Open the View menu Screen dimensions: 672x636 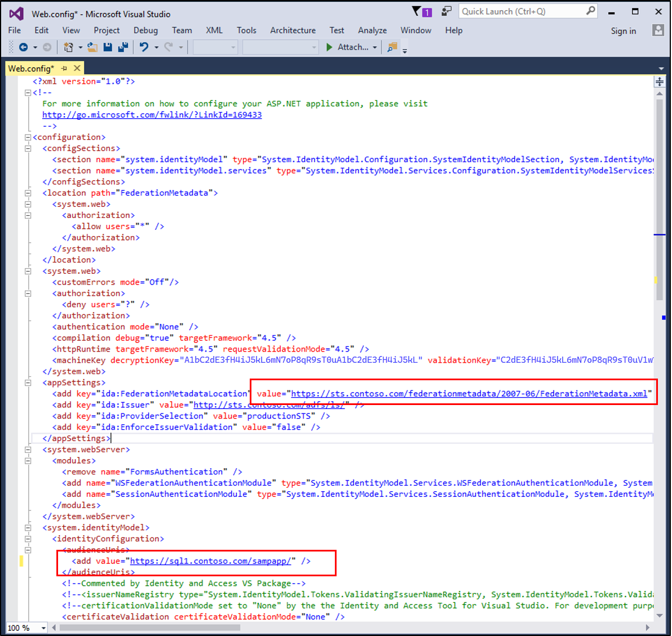click(71, 30)
